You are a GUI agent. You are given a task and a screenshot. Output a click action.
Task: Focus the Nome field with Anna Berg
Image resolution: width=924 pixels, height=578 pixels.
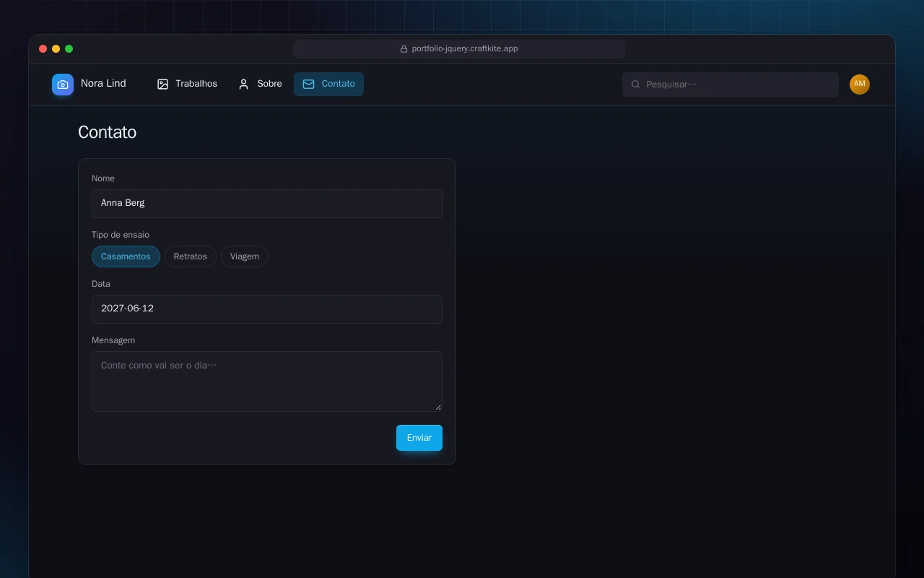point(267,204)
